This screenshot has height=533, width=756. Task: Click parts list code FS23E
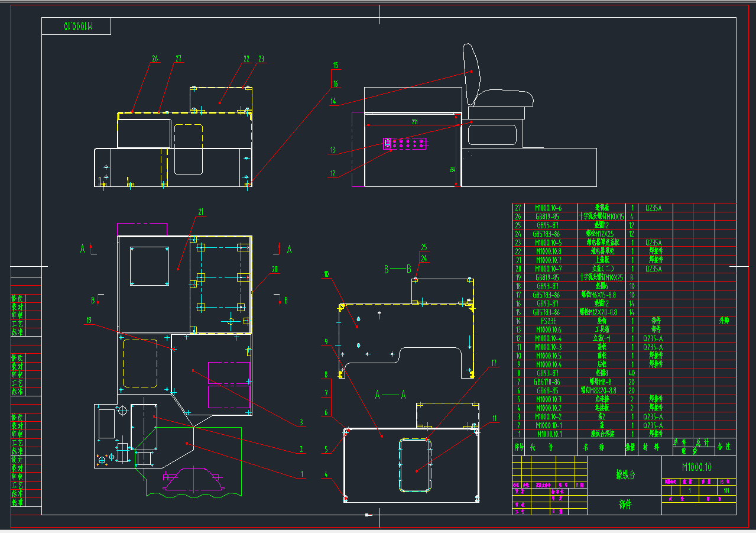tap(548, 321)
